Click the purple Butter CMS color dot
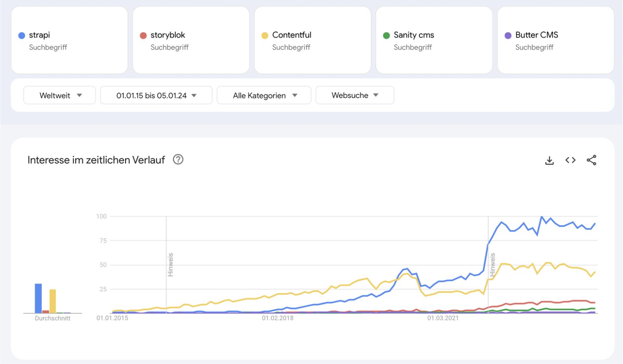623x364 pixels. pos(508,35)
